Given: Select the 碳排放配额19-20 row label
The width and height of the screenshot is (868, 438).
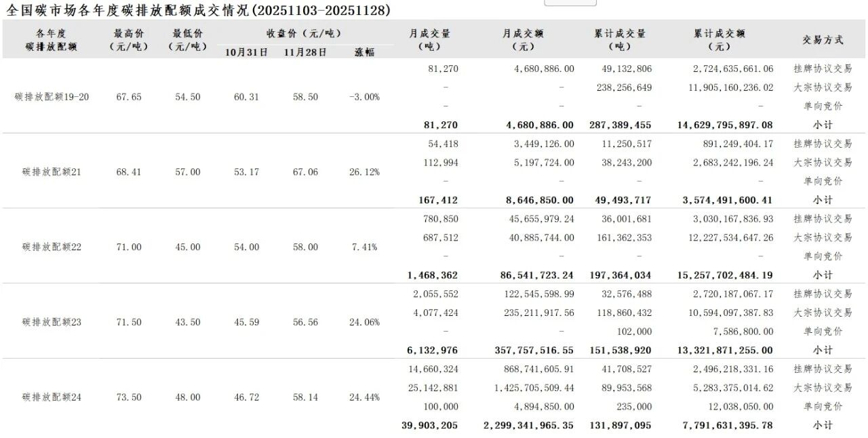Looking at the screenshot, I should pos(52,97).
